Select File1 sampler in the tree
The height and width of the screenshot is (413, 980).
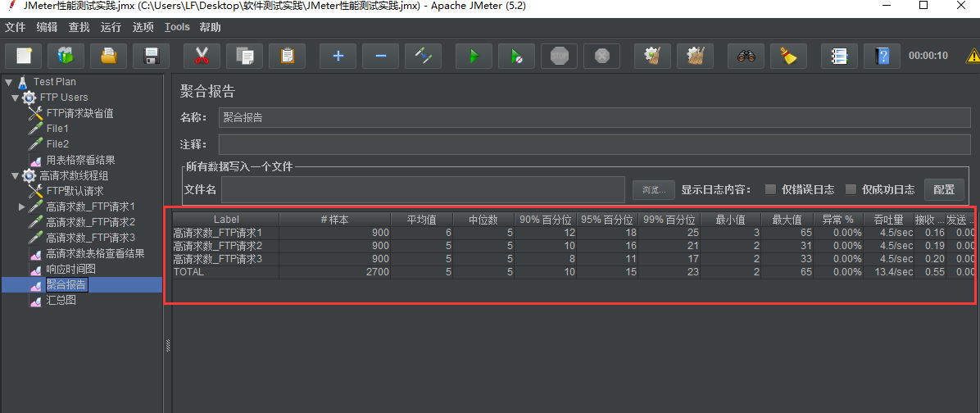[57, 129]
